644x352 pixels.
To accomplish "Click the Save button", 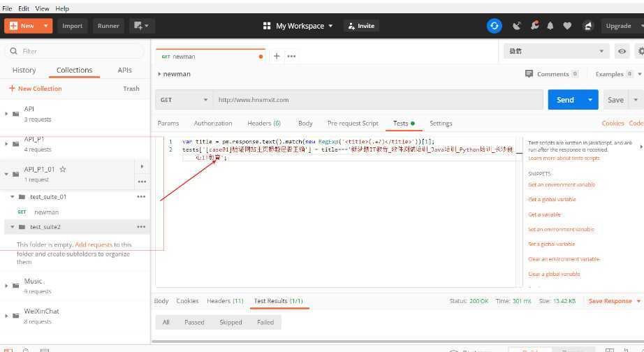I will click(615, 100).
